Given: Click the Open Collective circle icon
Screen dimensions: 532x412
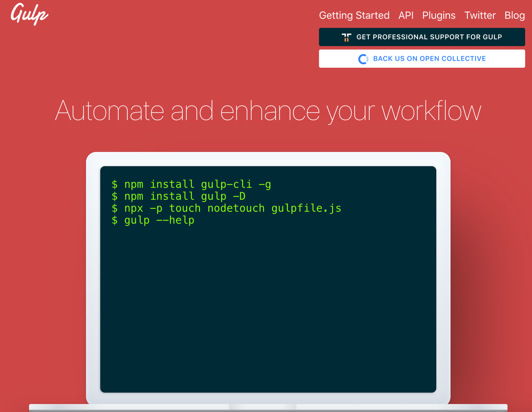Looking at the screenshot, I should click(363, 59).
